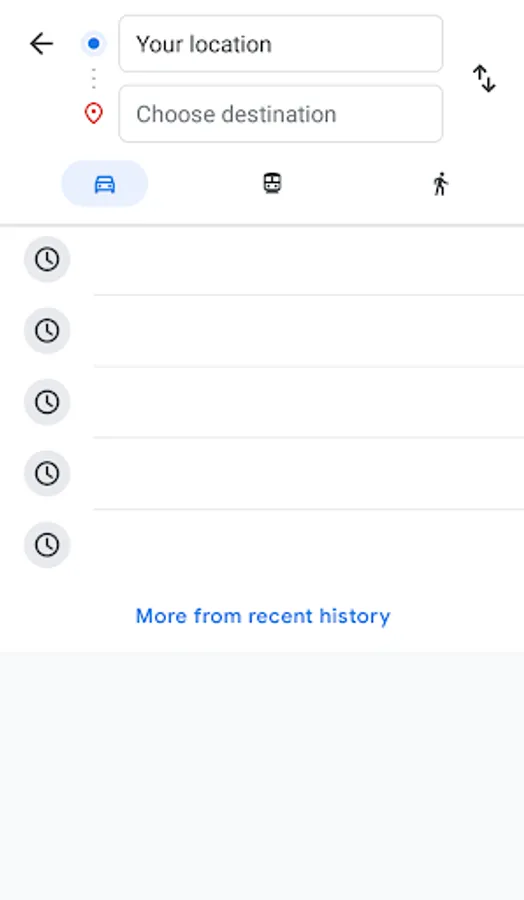Select the fourth recent history row
The image size is (524, 900).
point(262,474)
